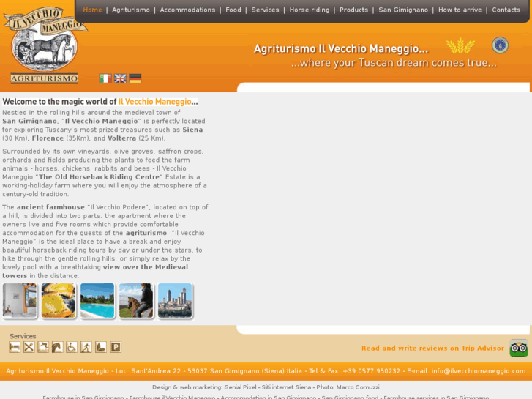Click the Photo: Marco Comuzzi credit
Screen dimensions: 532x399
(348, 387)
